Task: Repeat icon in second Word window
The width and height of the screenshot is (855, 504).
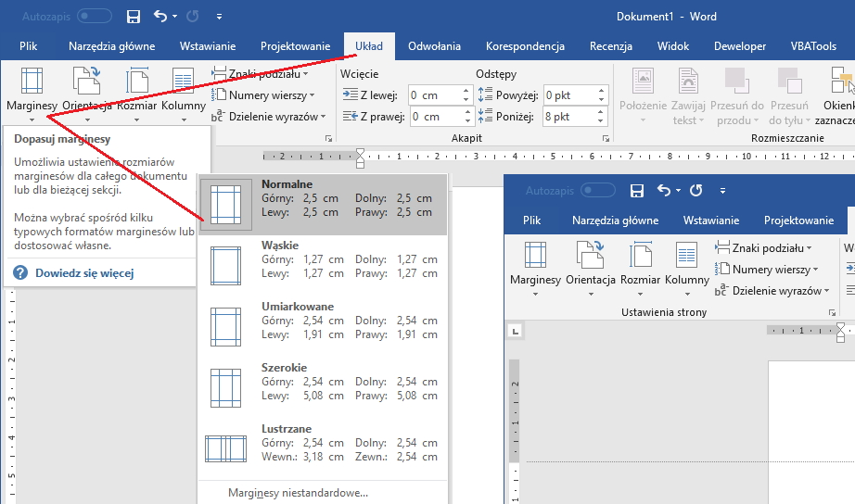Action: pyautogui.click(x=695, y=190)
